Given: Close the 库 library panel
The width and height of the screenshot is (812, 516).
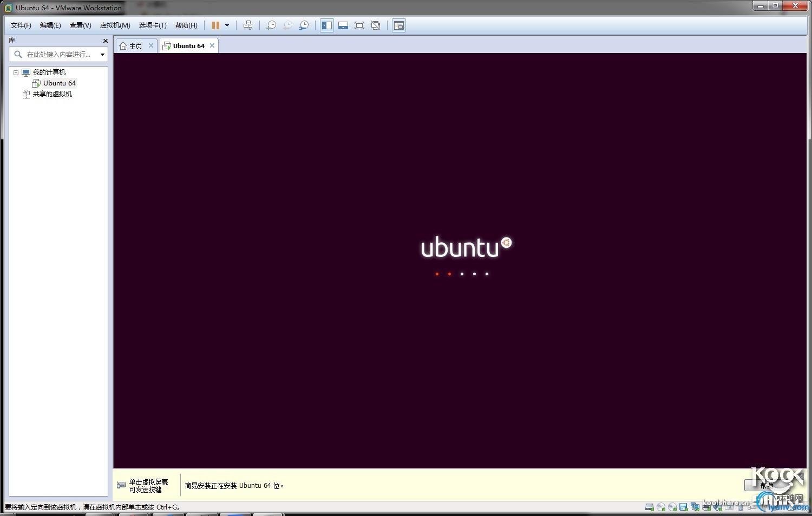Looking at the screenshot, I should coord(106,41).
